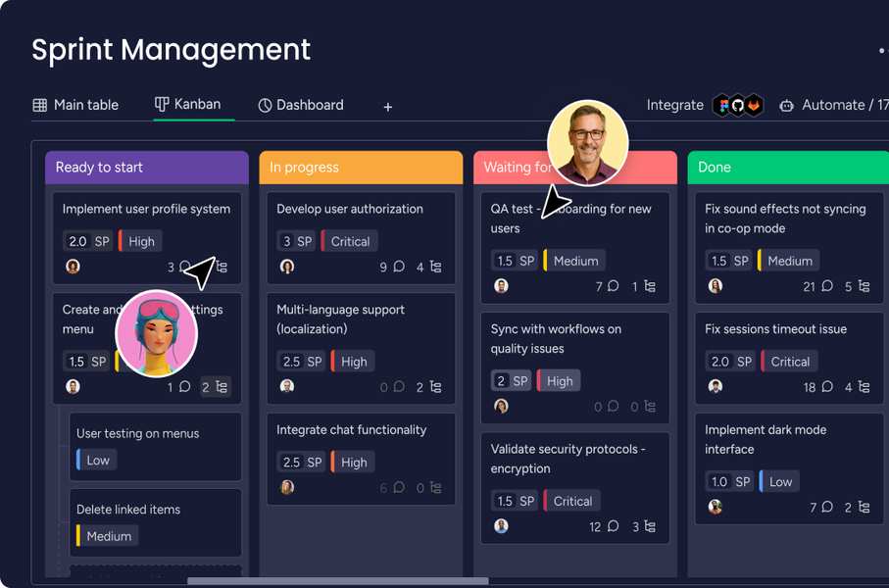The image size is (889, 588).
Task: Open the GitHub integration icon
Action: coord(738,106)
